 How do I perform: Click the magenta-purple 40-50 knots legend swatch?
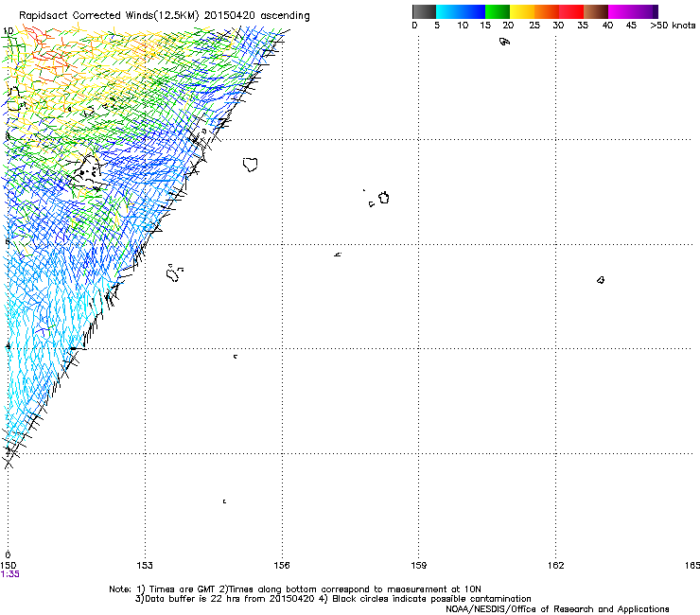coord(633,11)
